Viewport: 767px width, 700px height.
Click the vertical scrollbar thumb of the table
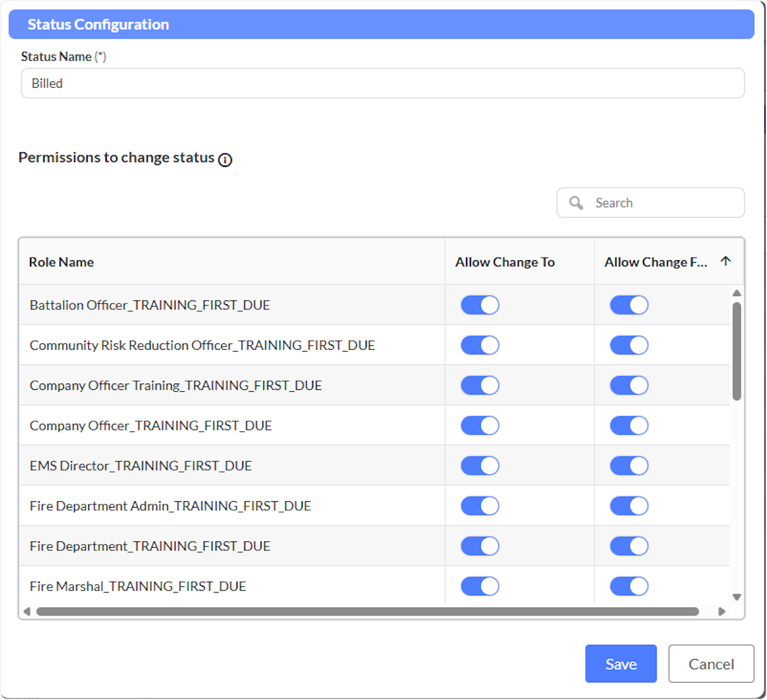[737, 352]
